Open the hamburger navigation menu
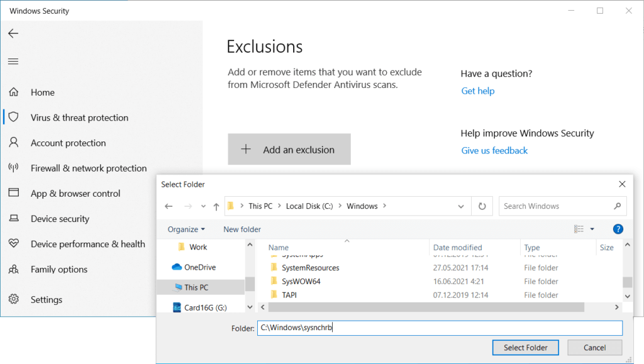The image size is (644, 364). [13, 62]
